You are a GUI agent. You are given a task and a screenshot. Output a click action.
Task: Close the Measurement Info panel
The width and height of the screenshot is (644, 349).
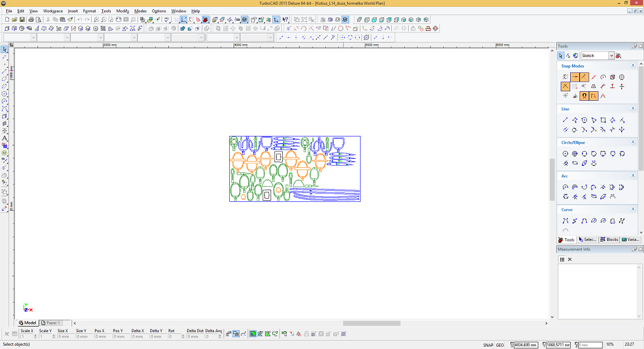point(641,249)
